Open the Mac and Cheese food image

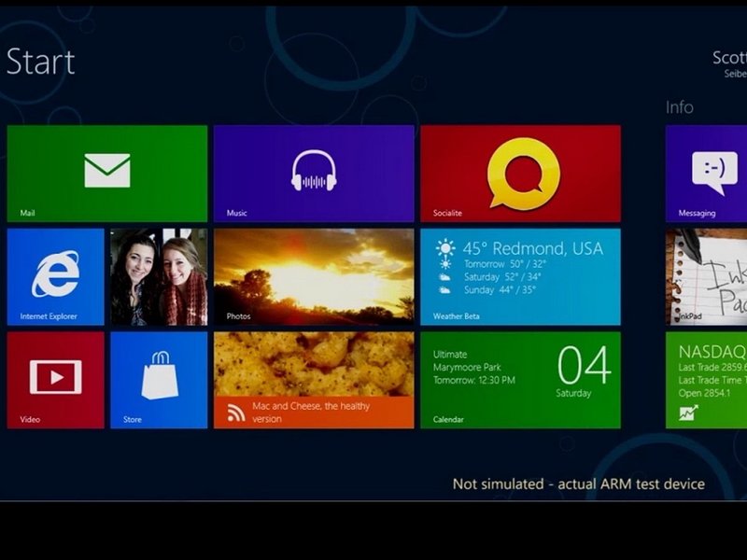click(314, 364)
